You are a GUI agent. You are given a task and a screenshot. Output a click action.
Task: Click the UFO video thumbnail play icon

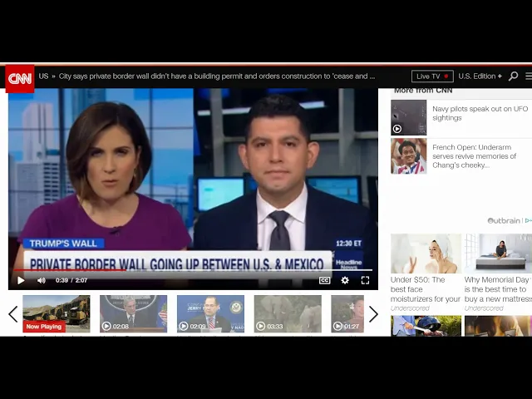tap(397, 129)
